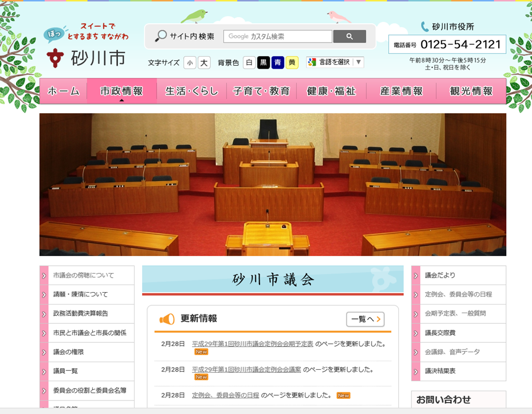Viewport: 532px width, 414px height.
Task: Click the phone icon beside 砂川市役所
Action: pyautogui.click(x=425, y=26)
